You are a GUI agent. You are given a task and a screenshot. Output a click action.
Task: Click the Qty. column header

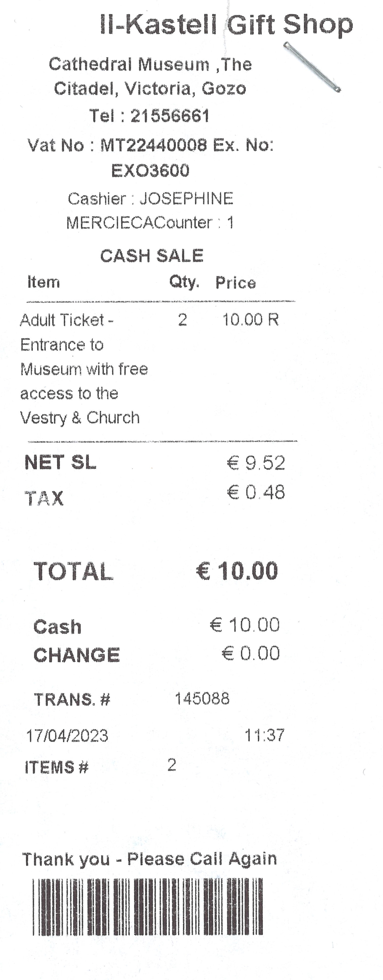(184, 282)
